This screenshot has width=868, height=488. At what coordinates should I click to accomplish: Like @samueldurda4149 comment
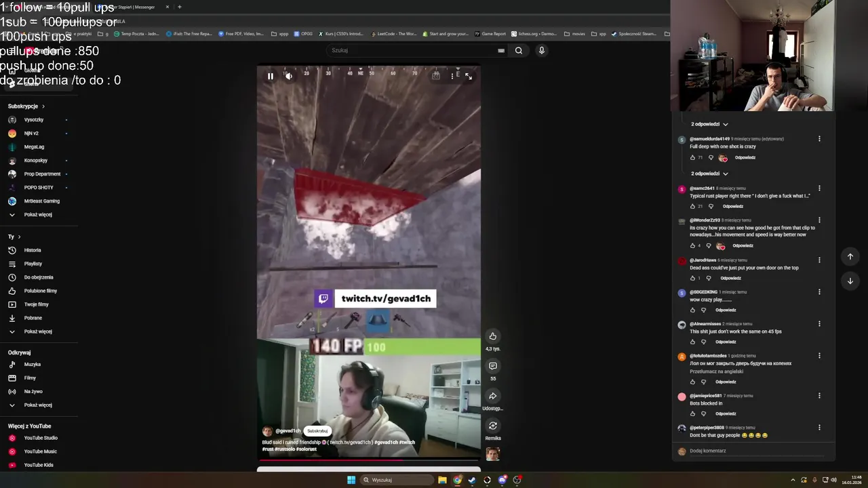(692, 158)
